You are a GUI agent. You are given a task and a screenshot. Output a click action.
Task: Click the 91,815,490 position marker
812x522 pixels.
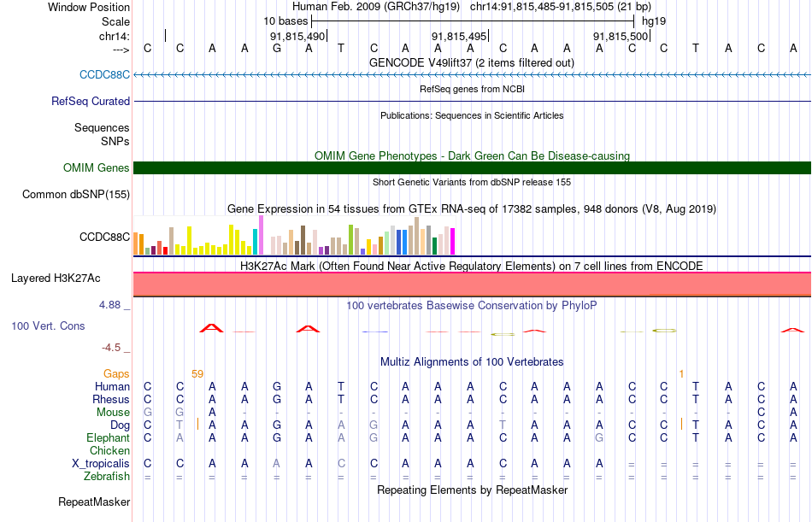pyautogui.click(x=297, y=36)
